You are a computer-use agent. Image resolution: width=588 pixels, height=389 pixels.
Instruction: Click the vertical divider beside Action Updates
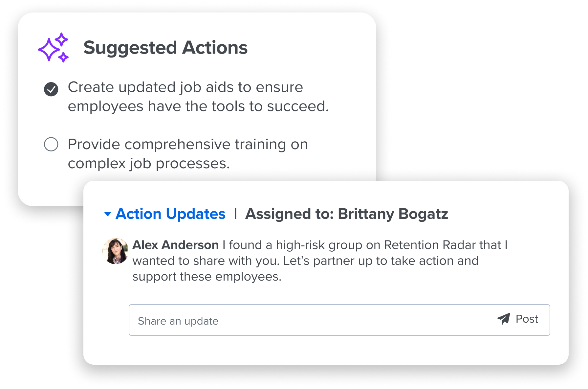pos(235,214)
